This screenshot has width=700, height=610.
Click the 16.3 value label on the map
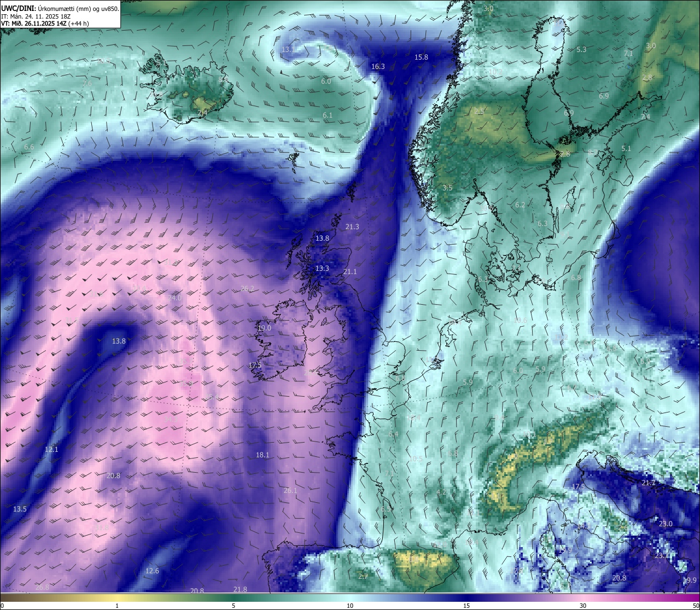378,67
